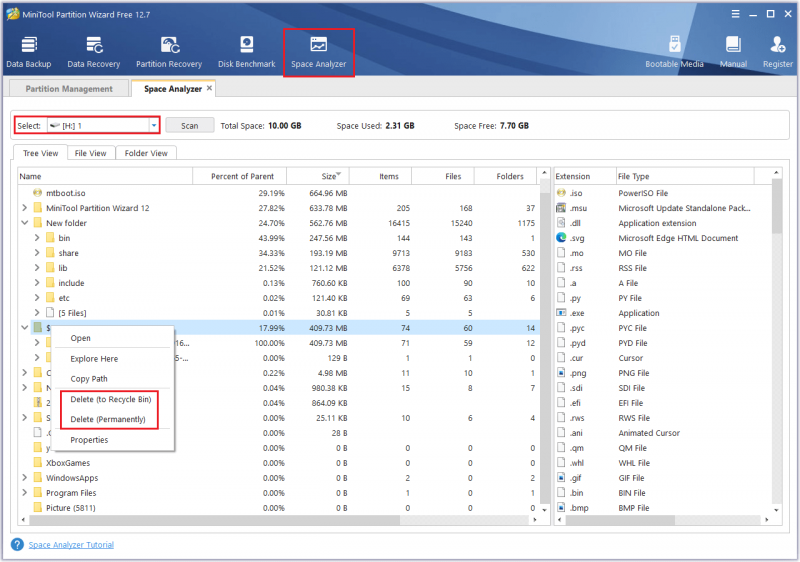This screenshot has height=562, width=800.
Task: Select Explore Here in the context menu
Action: pyautogui.click(x=94, y=359)
